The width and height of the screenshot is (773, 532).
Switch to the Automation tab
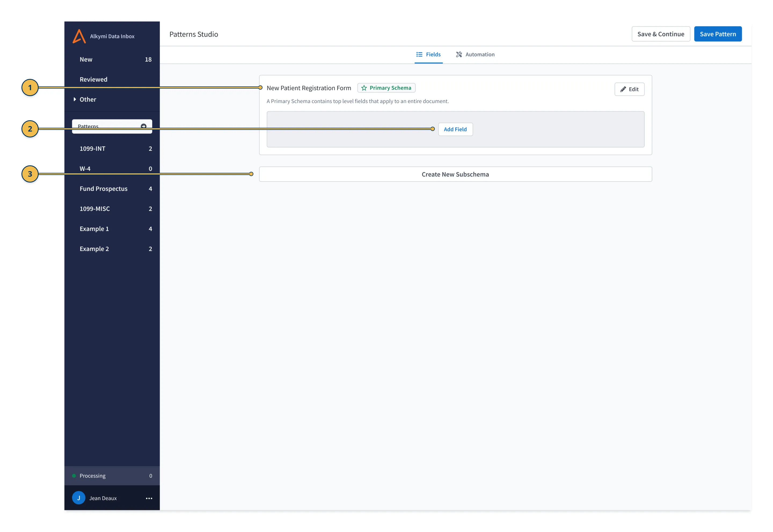475,54
